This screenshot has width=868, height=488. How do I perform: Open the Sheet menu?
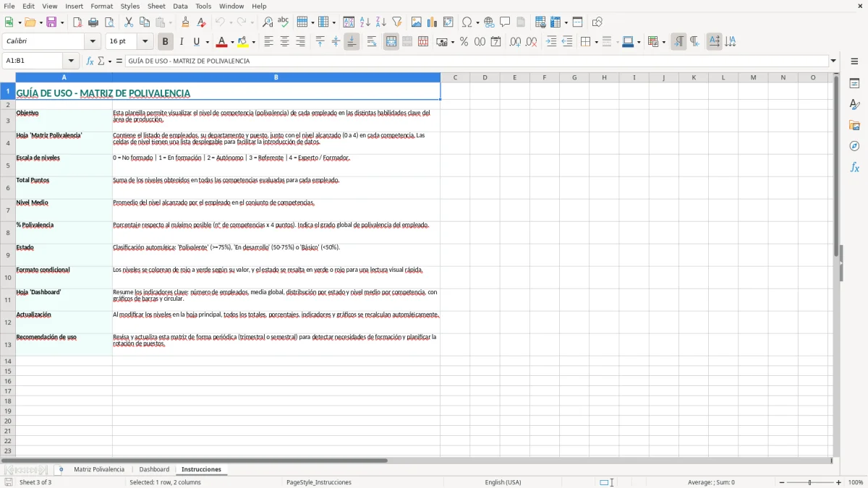(156, 6)
